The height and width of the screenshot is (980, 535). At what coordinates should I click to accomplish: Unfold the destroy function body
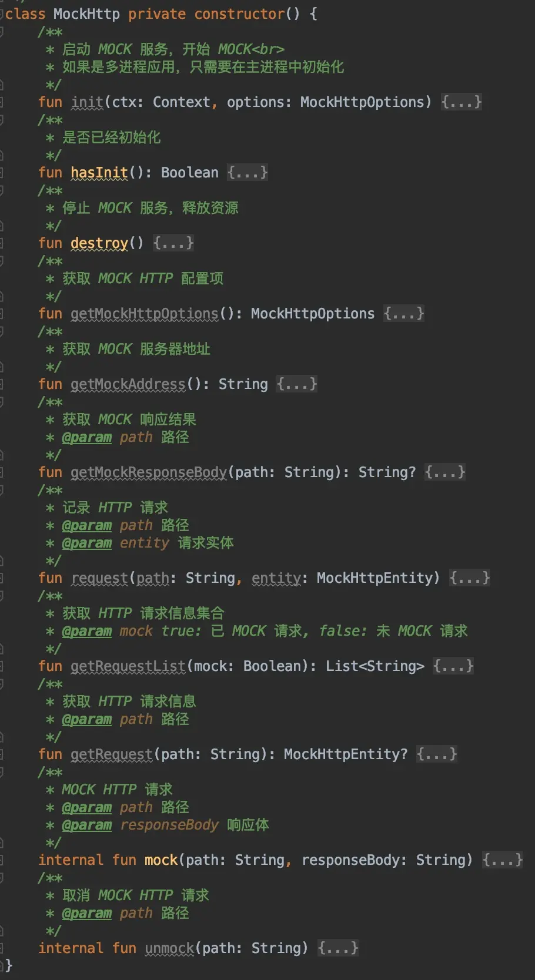tap(173, 243)
